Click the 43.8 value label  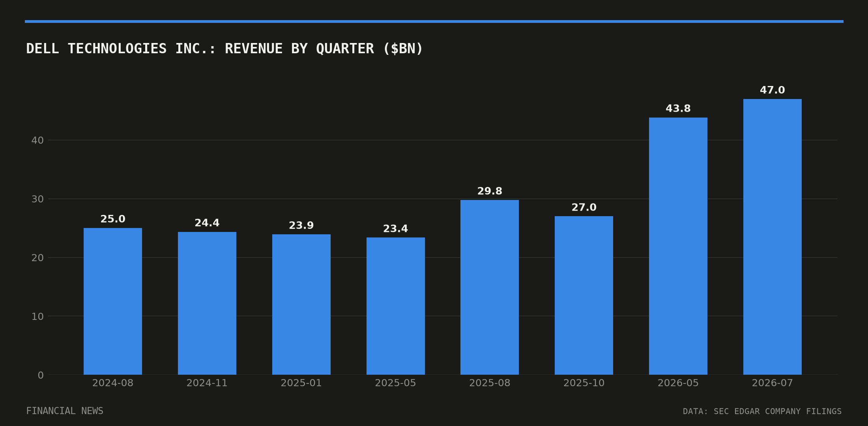click(x=678, y=108)
